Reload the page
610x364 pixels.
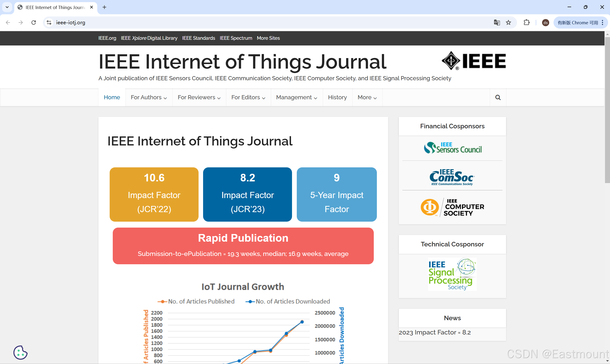[x=34, y=23]
